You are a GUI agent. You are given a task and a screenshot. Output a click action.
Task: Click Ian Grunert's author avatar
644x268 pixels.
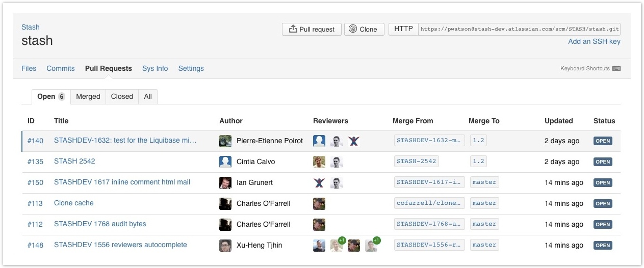[225, 183]
